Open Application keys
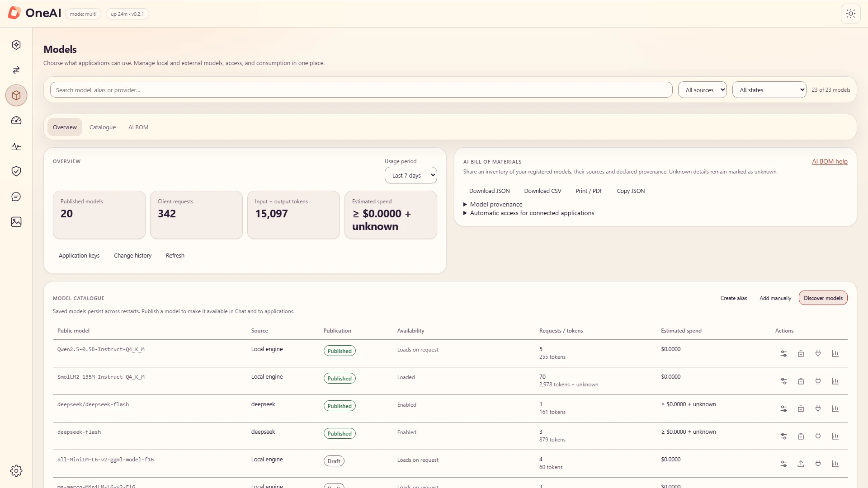Screen dimensions: 868x488 pyautogui.click(x=79, y=256)
